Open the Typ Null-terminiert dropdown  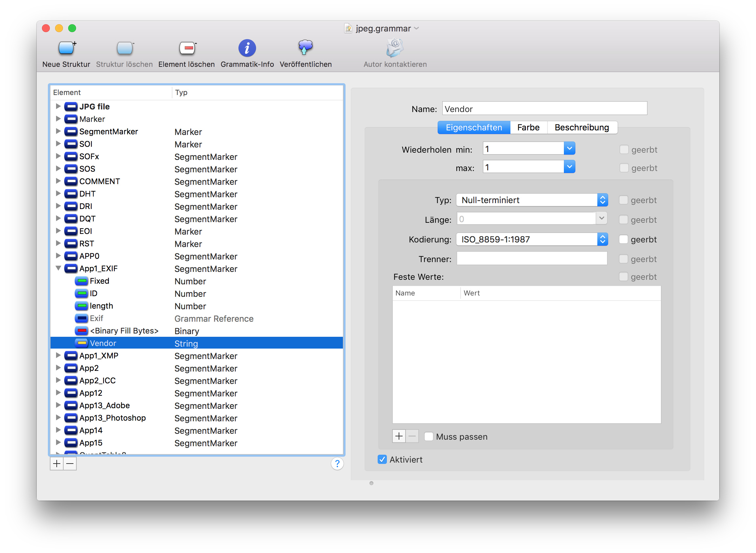[532, 200]
